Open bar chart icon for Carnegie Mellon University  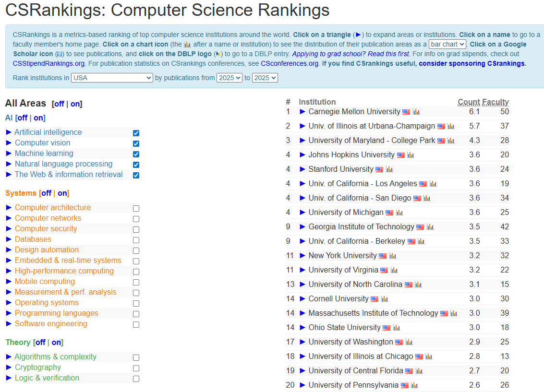pos(416,112)
